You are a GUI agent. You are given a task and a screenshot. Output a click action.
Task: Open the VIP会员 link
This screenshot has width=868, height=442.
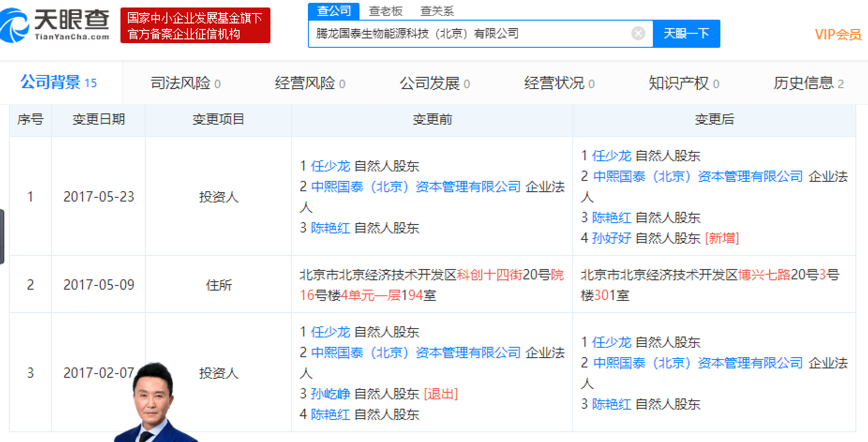(x=838, y=34)
